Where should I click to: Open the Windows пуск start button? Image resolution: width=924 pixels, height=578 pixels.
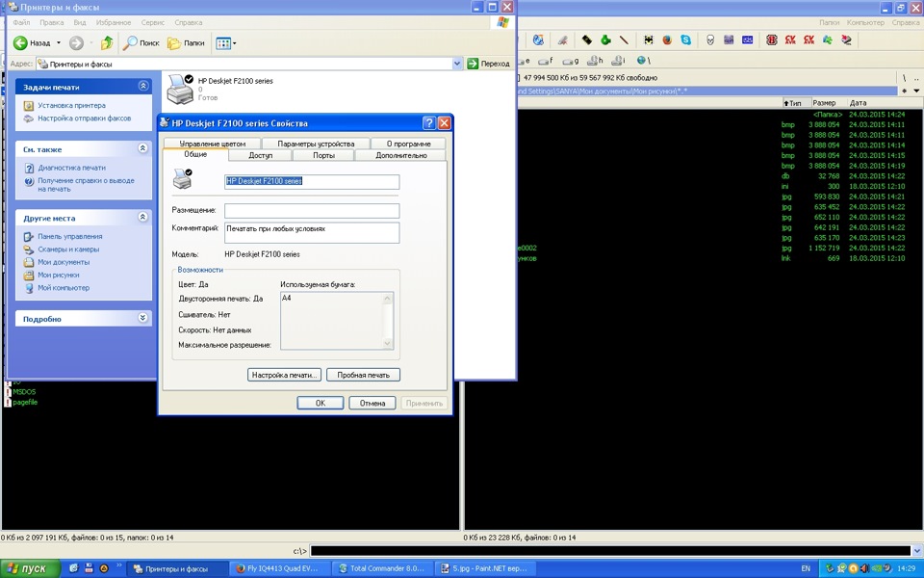pos(30,568)
